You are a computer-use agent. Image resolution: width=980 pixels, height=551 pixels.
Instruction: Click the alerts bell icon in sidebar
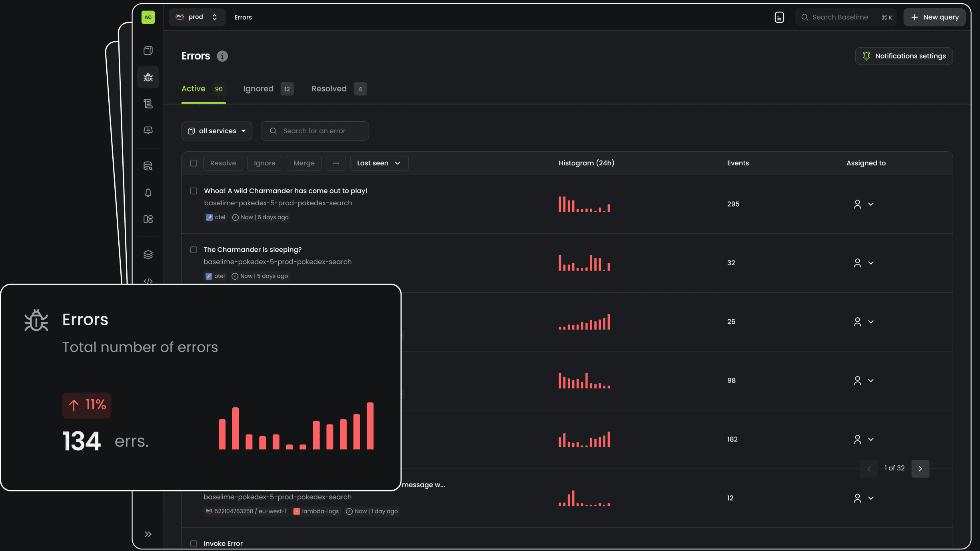(x=148, y=192)
